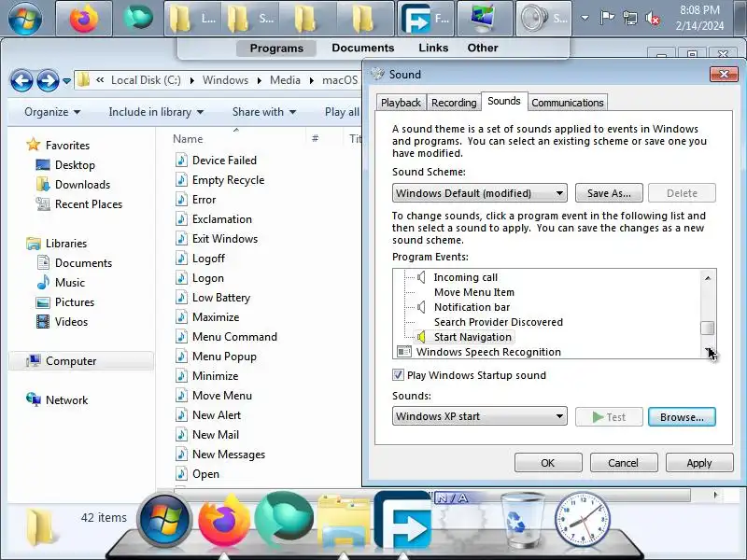This screenshot has width=747, height=560.
Task: Open the Sound Scheme dropdown
Action: coord(479,193)
